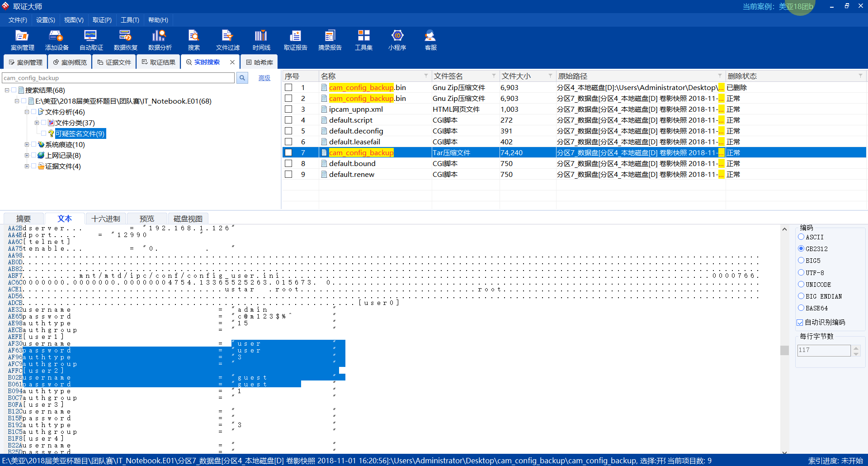Viewport: 868px width, 466px height.
Task: Collapse the IT_Notebook.E01(68) tree node
Action: (17, 101)
